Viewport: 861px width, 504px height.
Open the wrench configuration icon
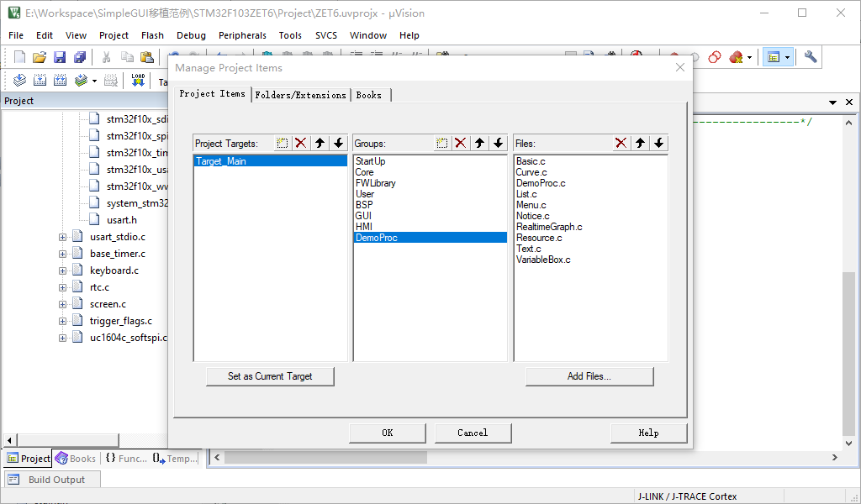point(811,57)
